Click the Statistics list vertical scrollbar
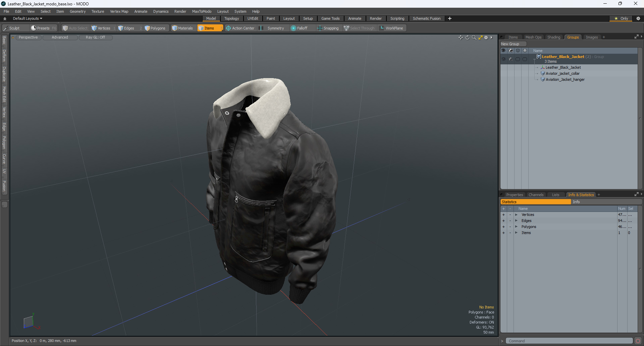The height and width of the screenshot is (346, 644). tap(640, 269)
